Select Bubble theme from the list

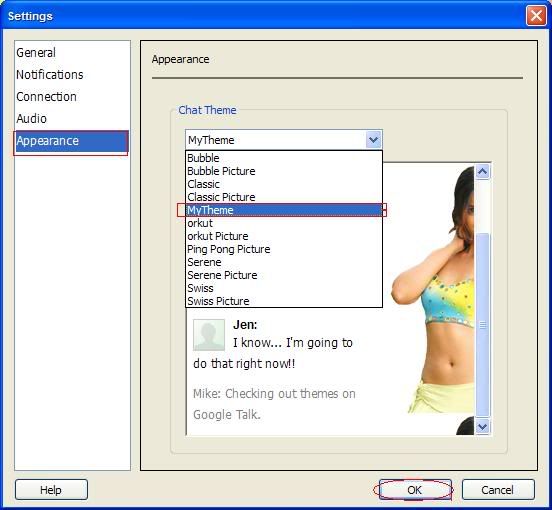(284, 158)
